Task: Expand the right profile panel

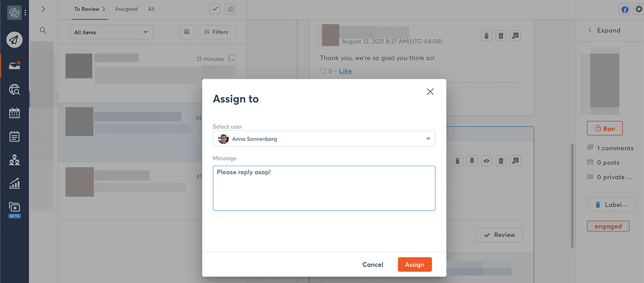Action: pos(604,31)
